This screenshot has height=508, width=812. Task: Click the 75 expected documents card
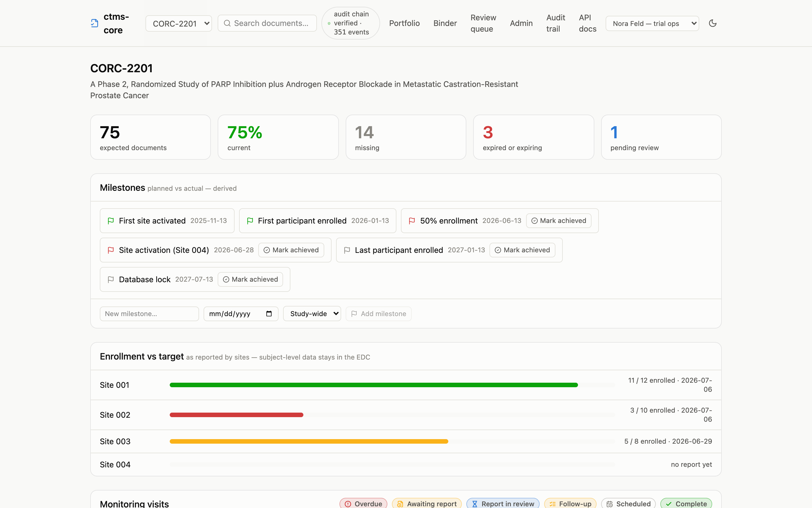tap(150, 137)
